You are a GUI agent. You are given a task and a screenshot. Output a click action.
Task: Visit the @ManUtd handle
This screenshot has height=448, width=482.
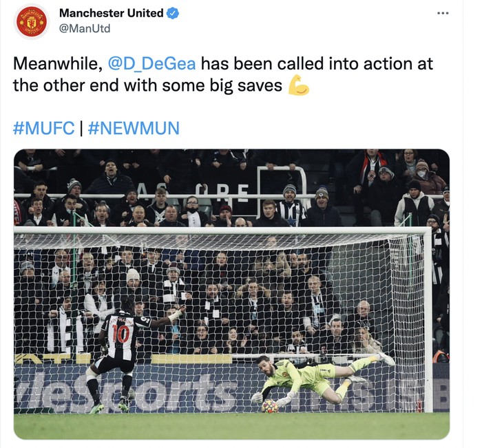(x=85, y=28)
